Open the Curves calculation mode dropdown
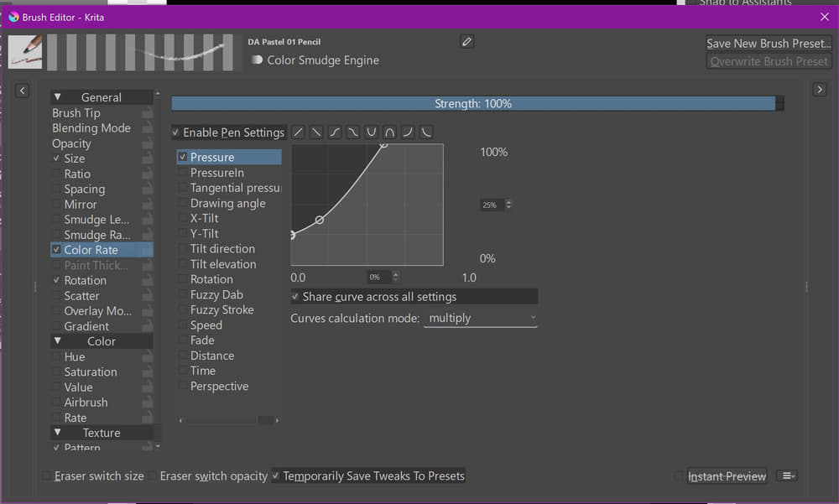The width and height of the screenshot is (839, 504). pyautogui.click(x=481, y=319)
